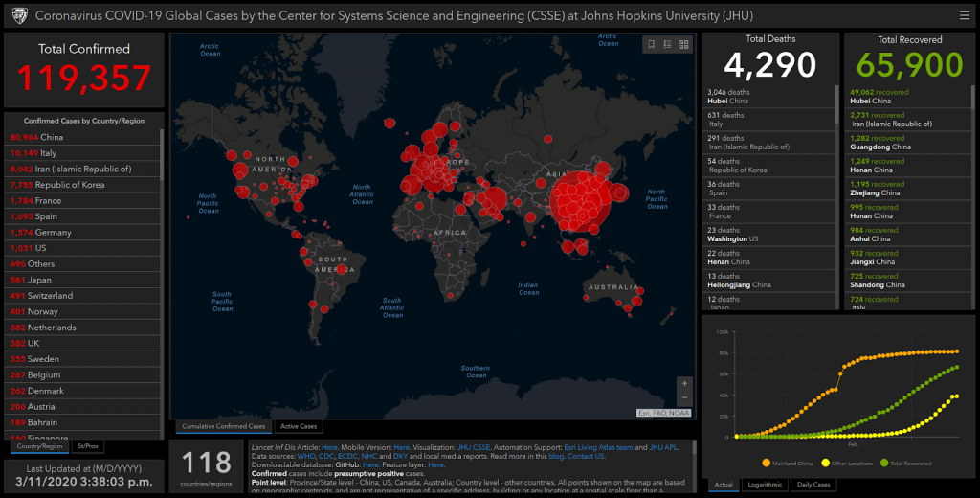
Task: Toggle Other Locations yellow legend marker
Action: 825,463
